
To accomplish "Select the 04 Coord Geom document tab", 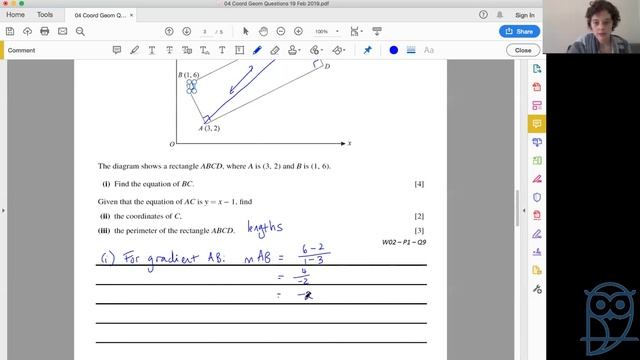I will [100, 15].
